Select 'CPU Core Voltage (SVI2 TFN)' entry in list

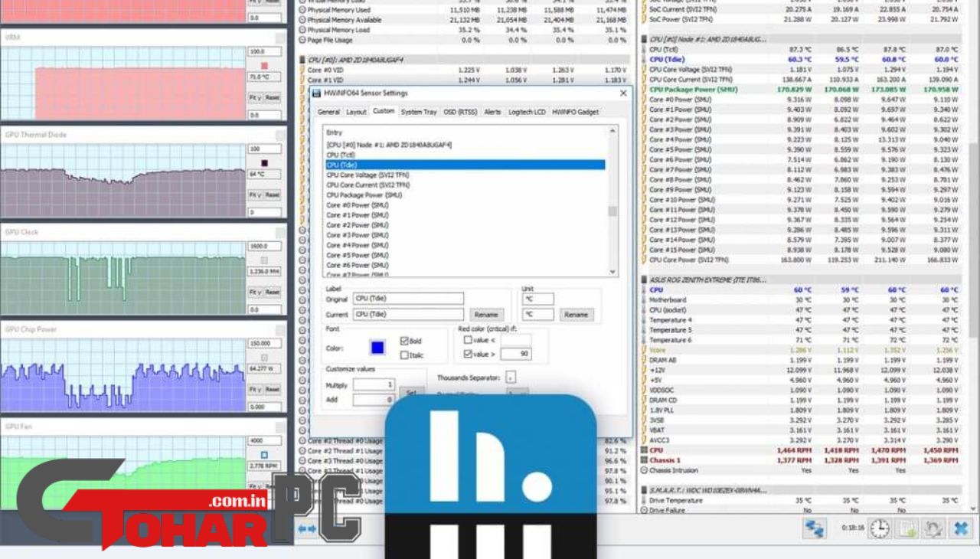pos(368,175)
